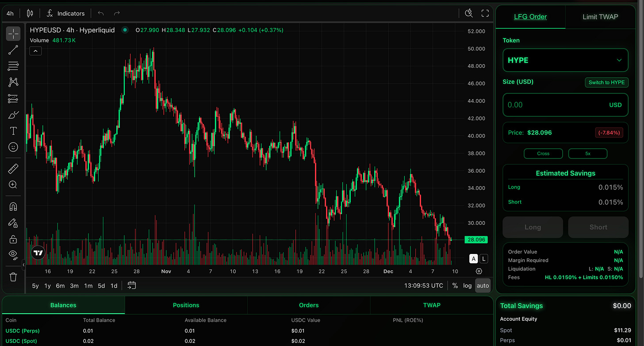Image resolution: width=644 pixels, height=346 pixels.
Task: Set chart range to 5y
Action: tap(35, 286)
